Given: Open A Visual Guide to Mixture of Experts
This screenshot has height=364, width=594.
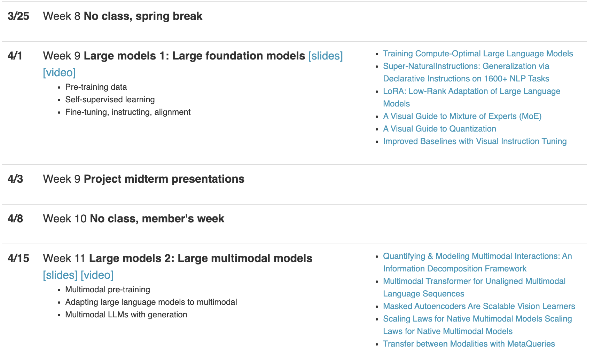Looking at the screenshot, I should coord(462,116).
